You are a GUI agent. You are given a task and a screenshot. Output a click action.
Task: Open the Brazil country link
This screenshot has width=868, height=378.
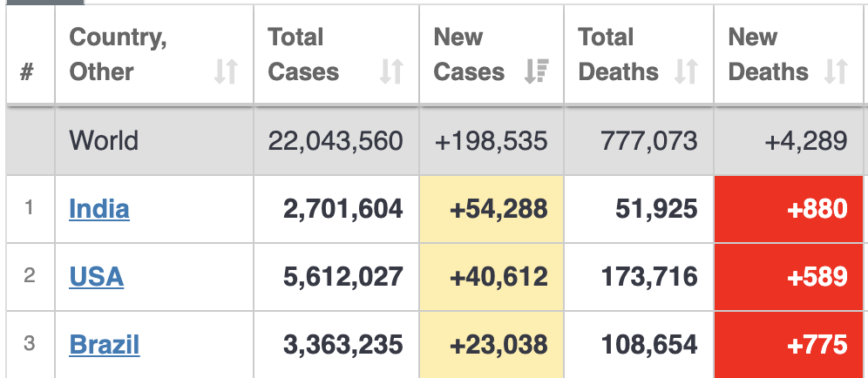105,344
